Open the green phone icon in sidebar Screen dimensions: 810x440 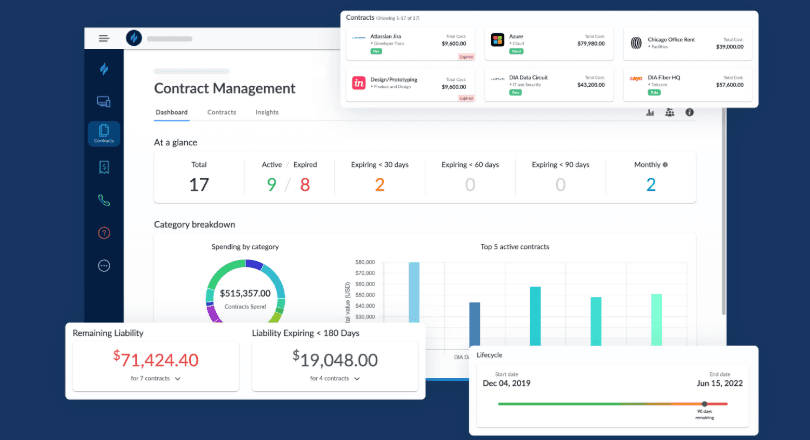coord(104,200)
